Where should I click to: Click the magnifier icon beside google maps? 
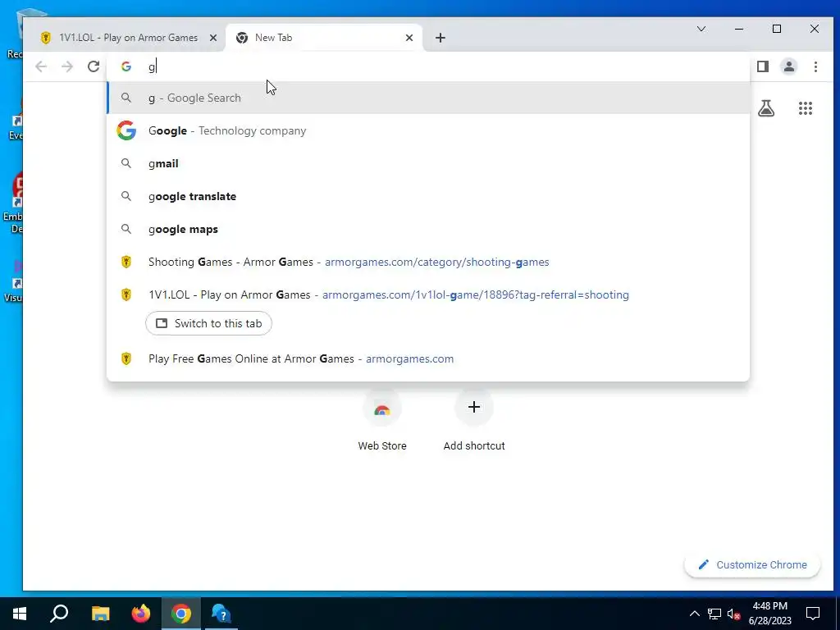(126, 229)
